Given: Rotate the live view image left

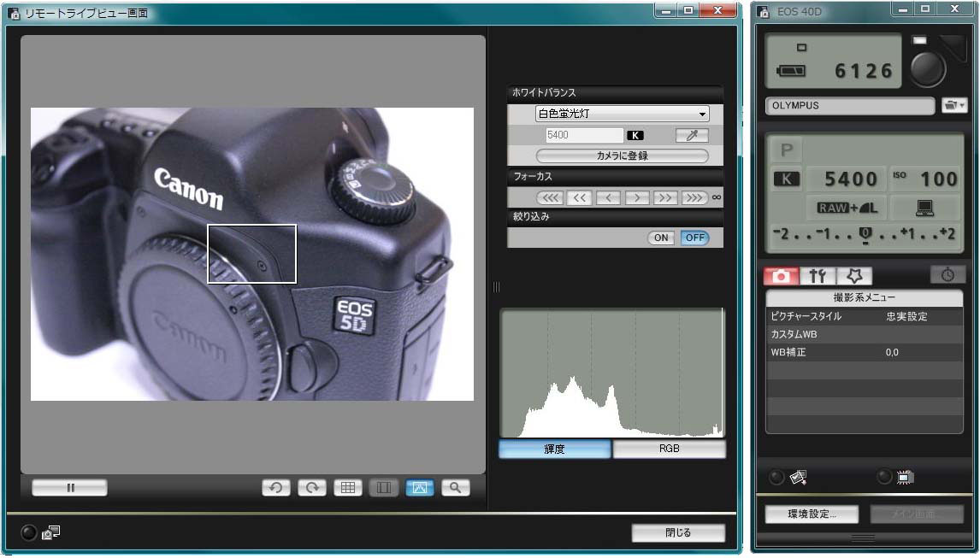Looking at the screenshot, I should (x=275, y=487).
